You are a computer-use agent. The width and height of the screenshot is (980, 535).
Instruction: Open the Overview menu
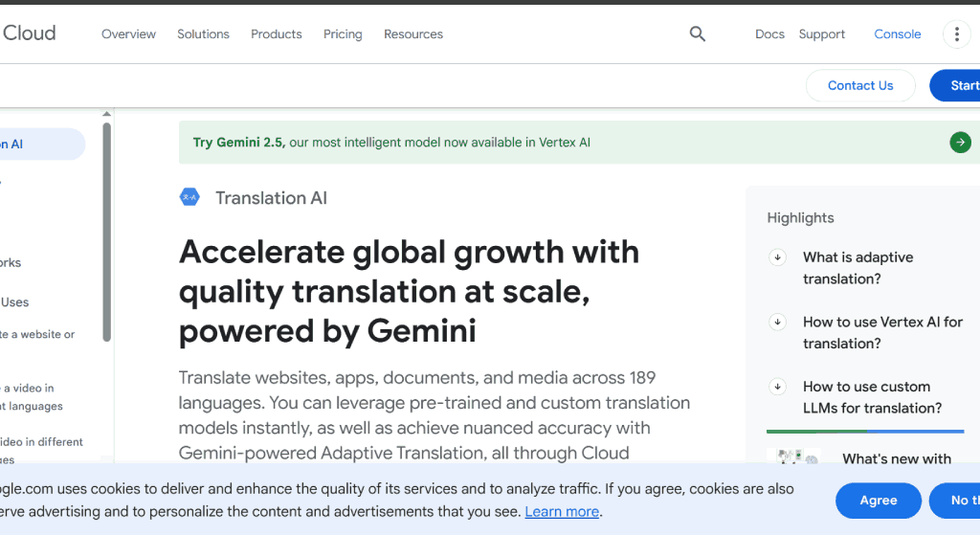coord(128,34)
